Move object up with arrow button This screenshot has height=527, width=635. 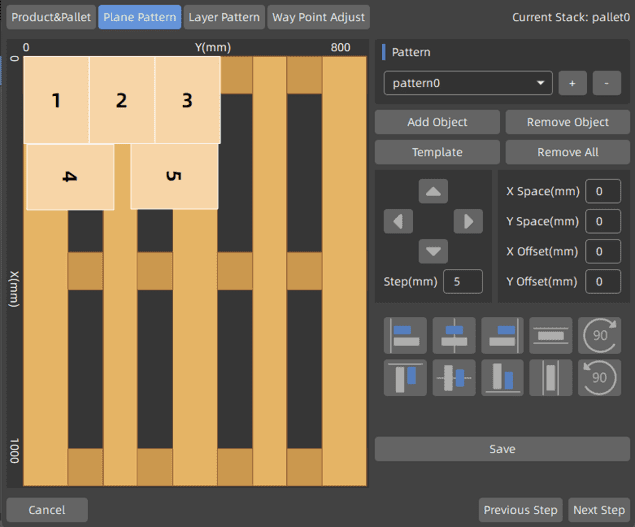pyautogui.click(x=433, y=191)
